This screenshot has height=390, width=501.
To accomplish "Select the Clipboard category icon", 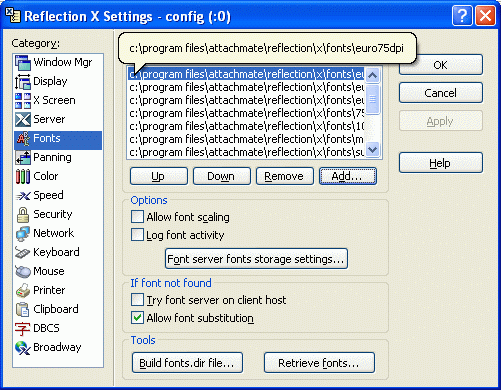I will 23,310.
